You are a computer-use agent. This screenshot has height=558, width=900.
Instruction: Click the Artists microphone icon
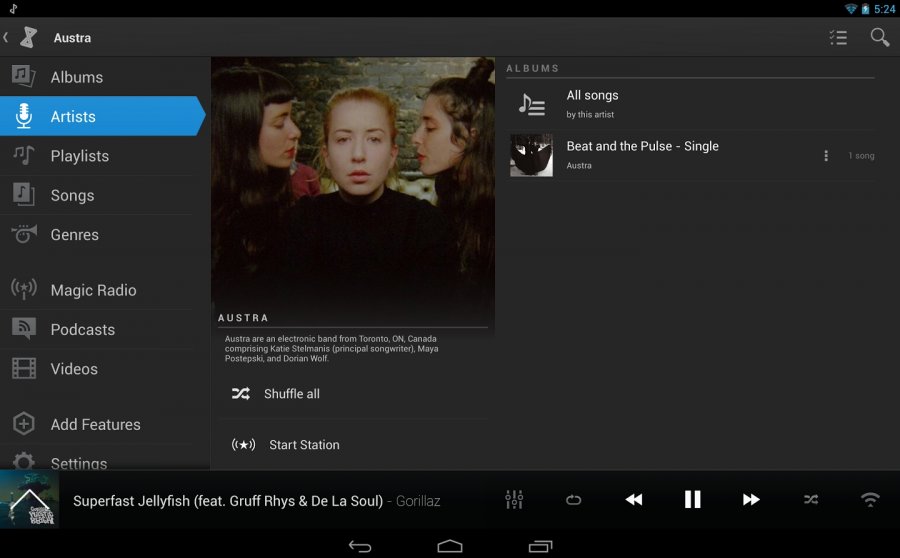point(24,115)
